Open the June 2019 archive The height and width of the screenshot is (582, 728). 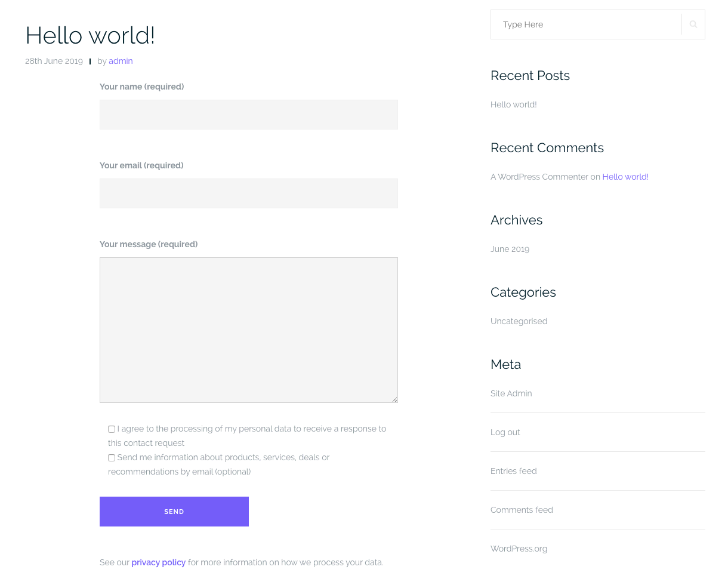click(x=510, y=249)
